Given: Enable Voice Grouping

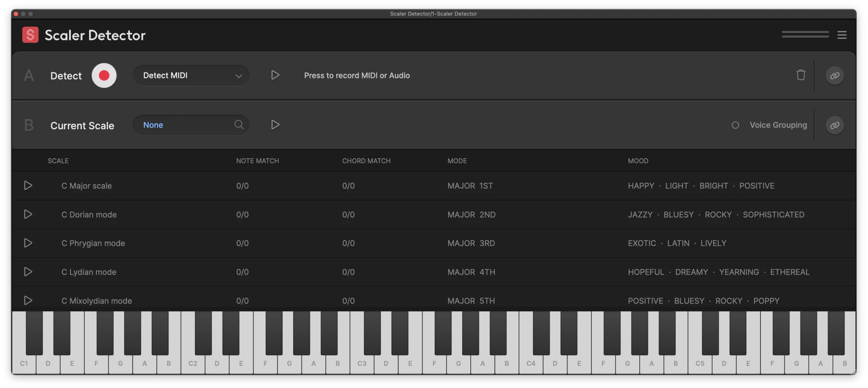Looking at the screenshot, I should point(735,125).
